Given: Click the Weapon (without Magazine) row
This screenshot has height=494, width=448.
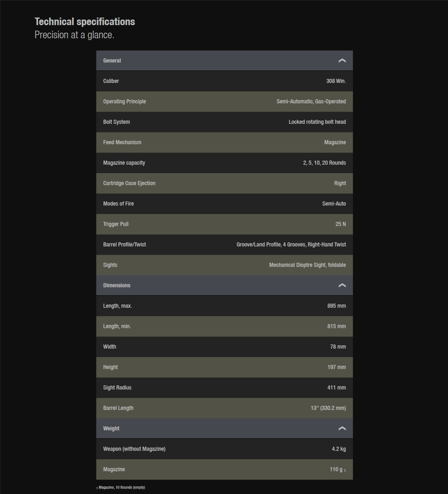Looking at the screenshot, I should pos(224,449).
